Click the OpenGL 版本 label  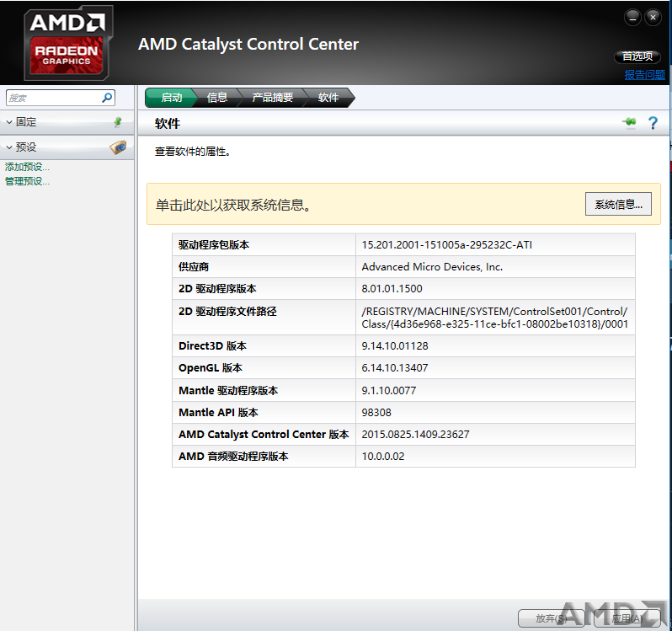pyautogui.click(x=211, y=368)
